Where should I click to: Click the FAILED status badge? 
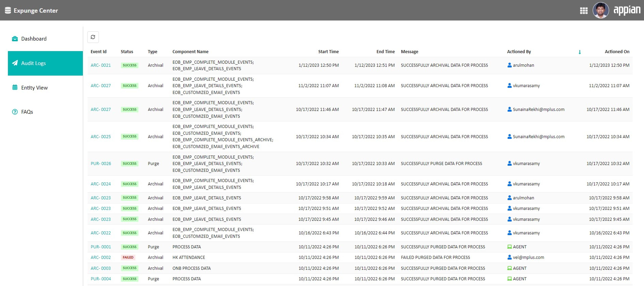128,257
